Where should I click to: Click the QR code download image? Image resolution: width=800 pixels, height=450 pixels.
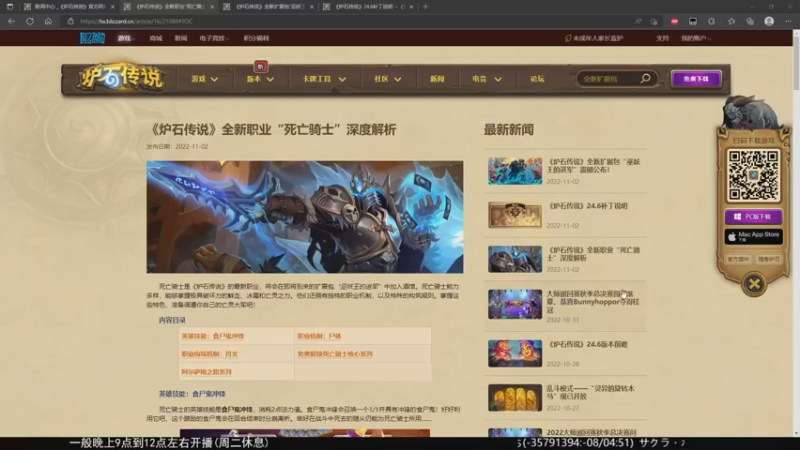point(754,175)
